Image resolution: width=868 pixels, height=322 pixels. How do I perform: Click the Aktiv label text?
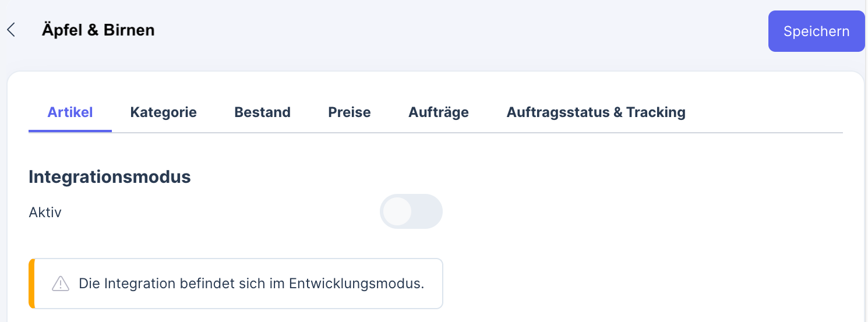[45, 213]
